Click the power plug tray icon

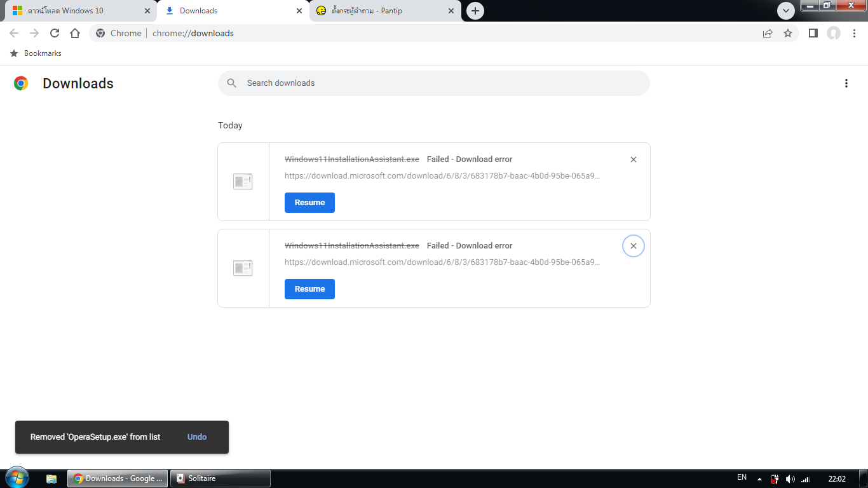click(x=775, y=478)
